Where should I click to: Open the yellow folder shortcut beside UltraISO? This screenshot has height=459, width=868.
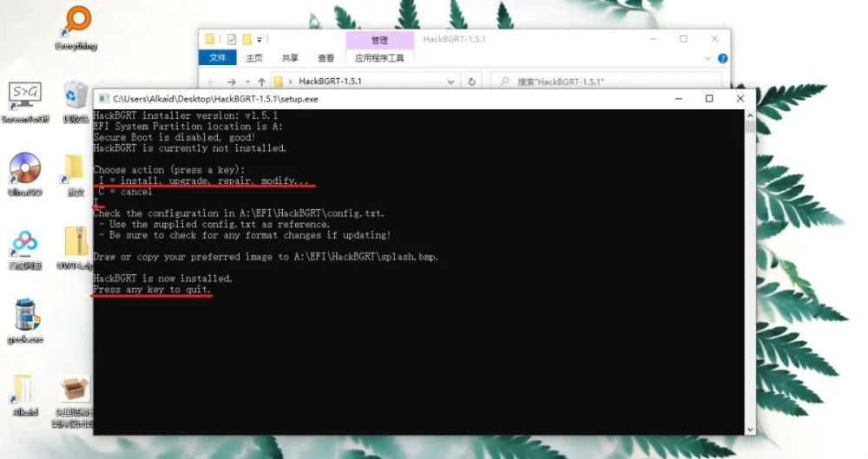tap(74, 175)
